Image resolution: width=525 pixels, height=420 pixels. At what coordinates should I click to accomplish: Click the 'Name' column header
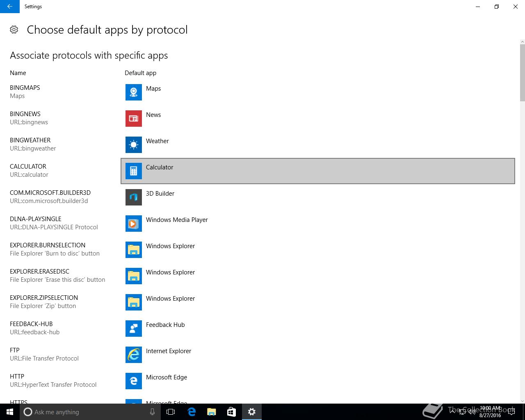tap(18, 73)
